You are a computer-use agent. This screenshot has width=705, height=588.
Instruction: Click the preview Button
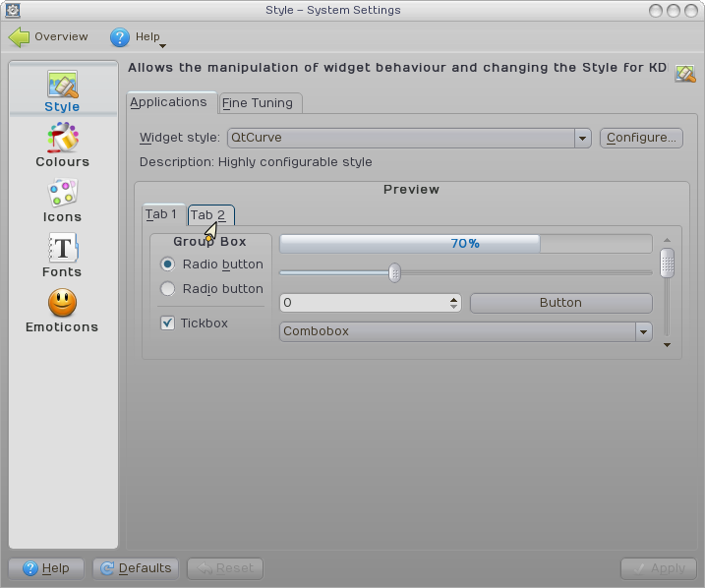click(561, 303)
